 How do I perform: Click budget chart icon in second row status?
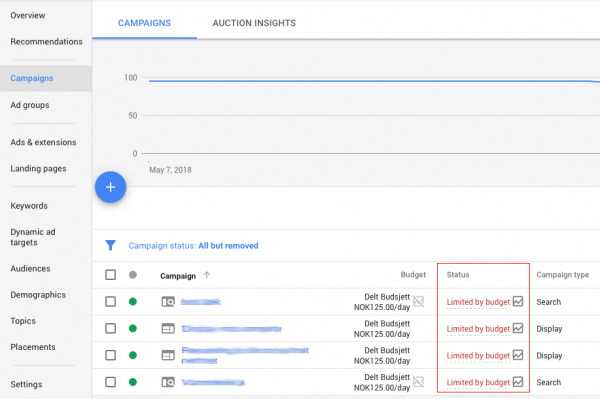coord(518,328)
